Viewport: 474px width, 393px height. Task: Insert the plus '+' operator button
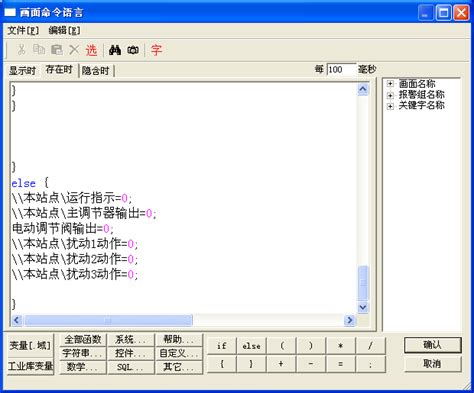point(281,364)
